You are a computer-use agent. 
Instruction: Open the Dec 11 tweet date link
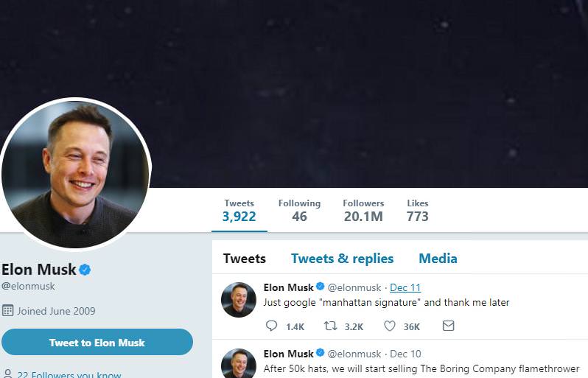(405, 287)
